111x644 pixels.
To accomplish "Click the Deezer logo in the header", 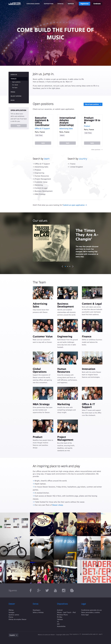I will click(14, 4).
